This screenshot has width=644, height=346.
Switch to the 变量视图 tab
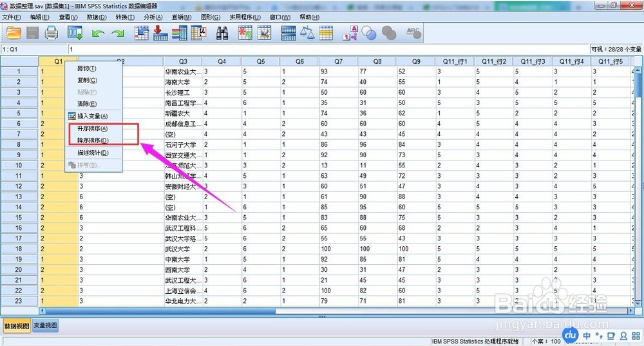pyautogui.click(x=46, y=325)
